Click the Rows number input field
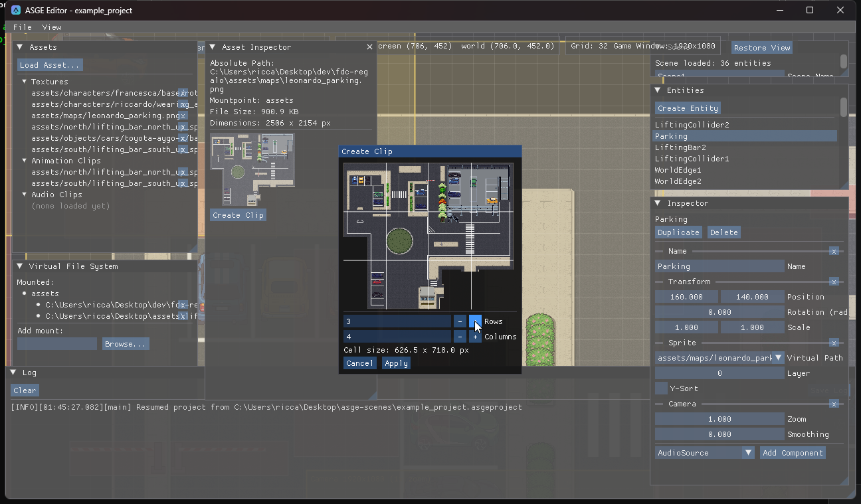861x504 pixels. tap(397, 321)
